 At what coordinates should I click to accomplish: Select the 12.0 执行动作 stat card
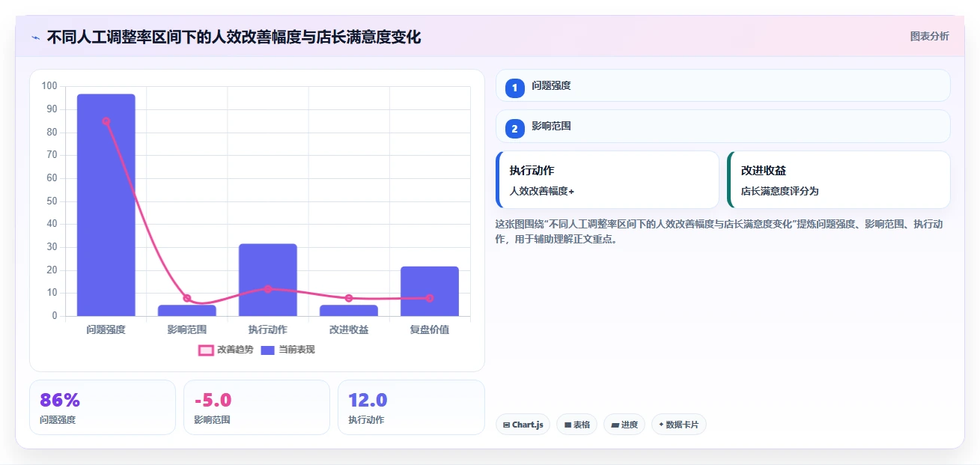[x=411, y=407]
